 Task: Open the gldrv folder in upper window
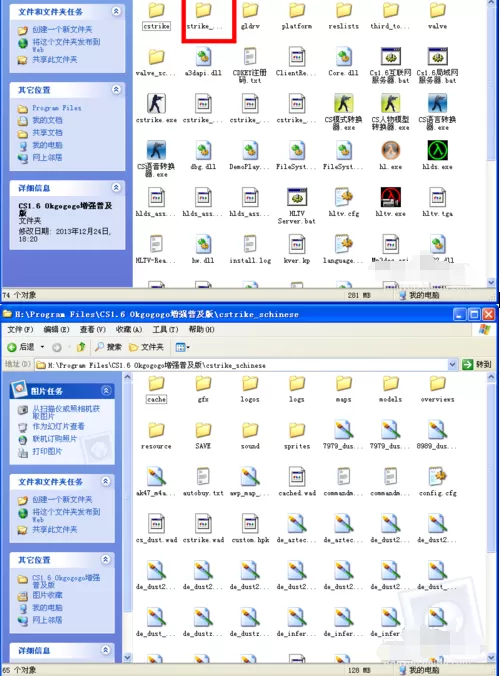click(250, 10)
